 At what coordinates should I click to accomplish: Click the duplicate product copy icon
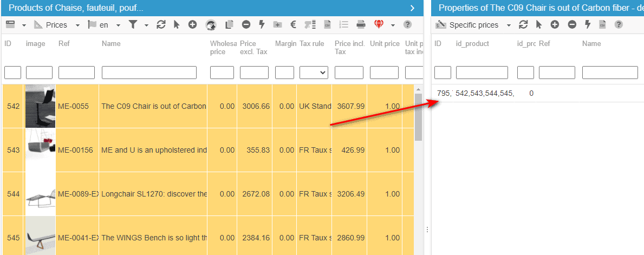(x=229, y=25)
